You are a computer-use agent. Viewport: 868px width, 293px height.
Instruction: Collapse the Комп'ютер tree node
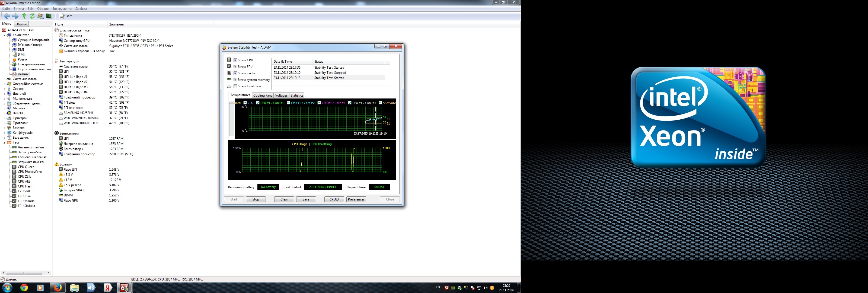click(4, 35)
